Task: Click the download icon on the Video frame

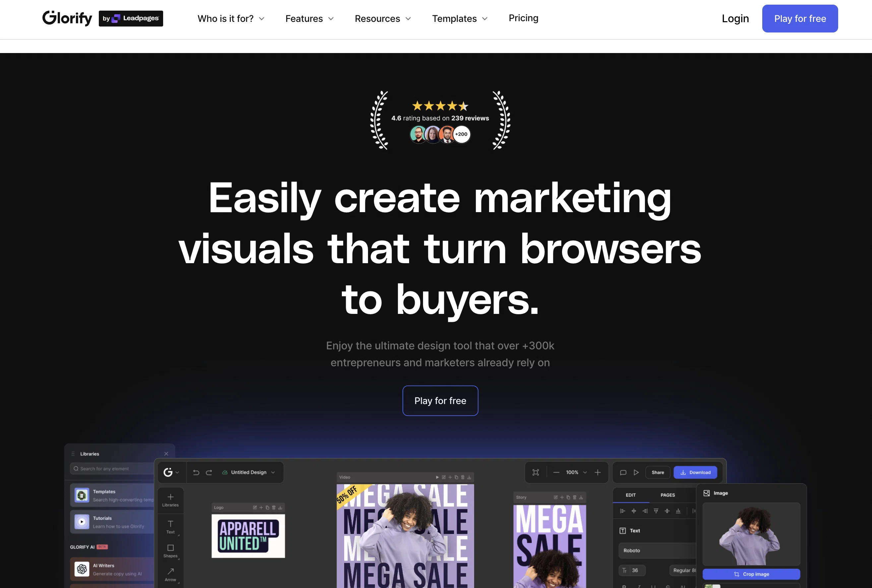Action: (x=469, y=477)
